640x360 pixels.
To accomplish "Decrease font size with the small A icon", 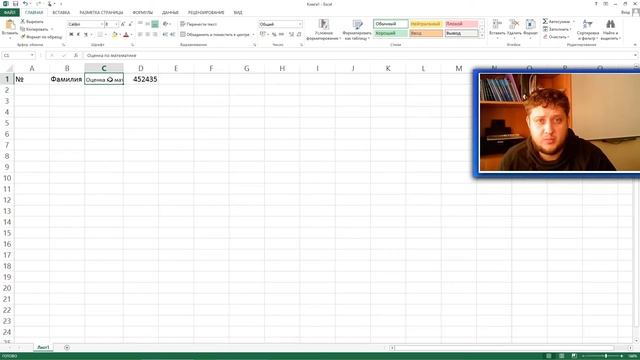I will coord(131,24).
